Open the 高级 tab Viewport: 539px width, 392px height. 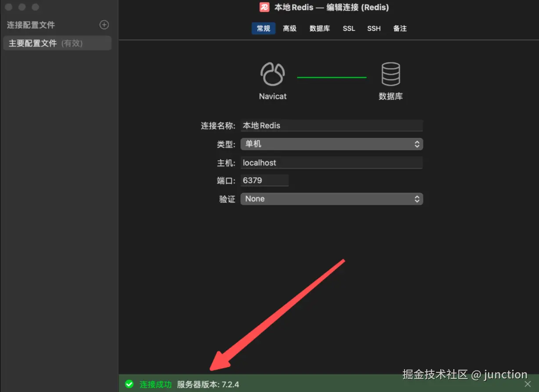(289, 29)
